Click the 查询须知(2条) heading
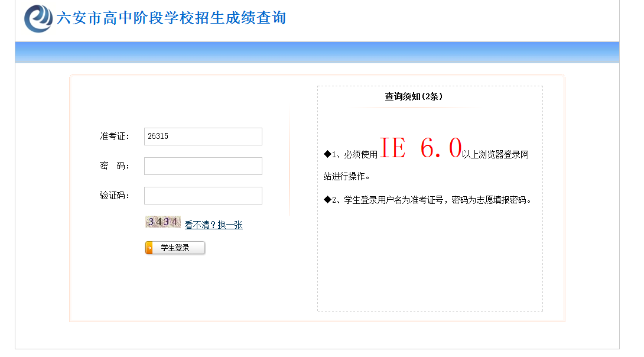The image size is (644, 357). click(x=414, y=96)
